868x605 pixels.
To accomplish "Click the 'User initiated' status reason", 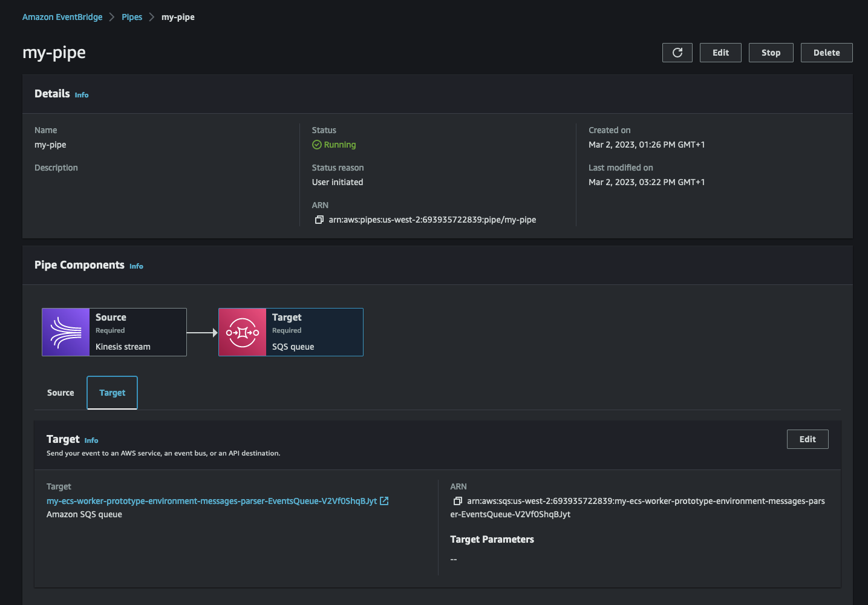I will pyautogui.click(x=338, y=182).
